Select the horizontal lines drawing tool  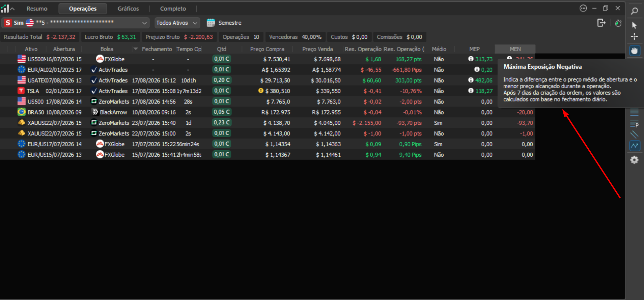(x=634, y=112)
